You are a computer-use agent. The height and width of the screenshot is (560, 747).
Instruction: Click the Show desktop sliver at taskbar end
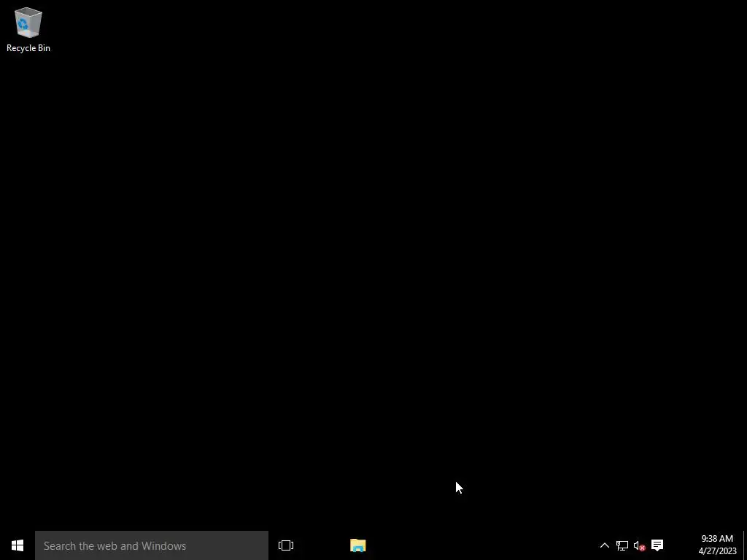(745, 545)
